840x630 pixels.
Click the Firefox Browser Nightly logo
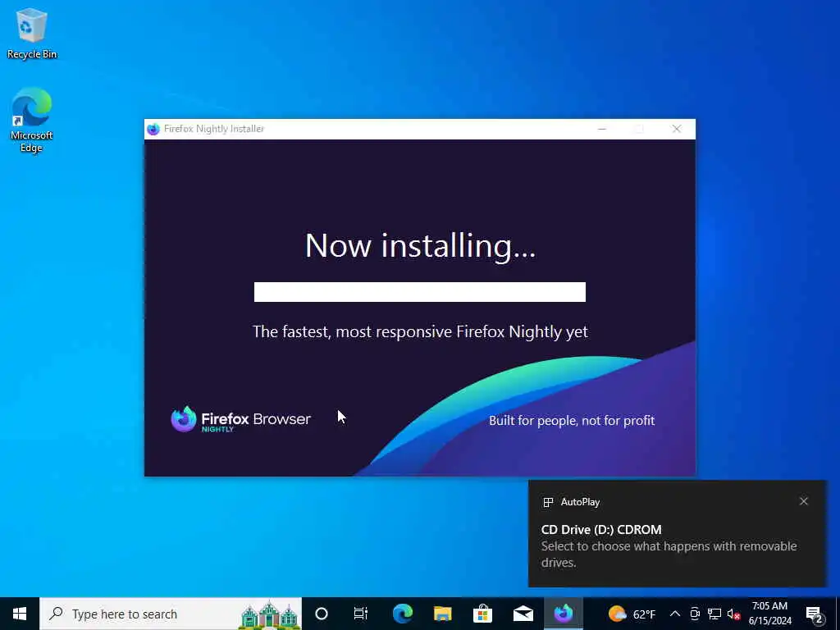coord(240,419)
